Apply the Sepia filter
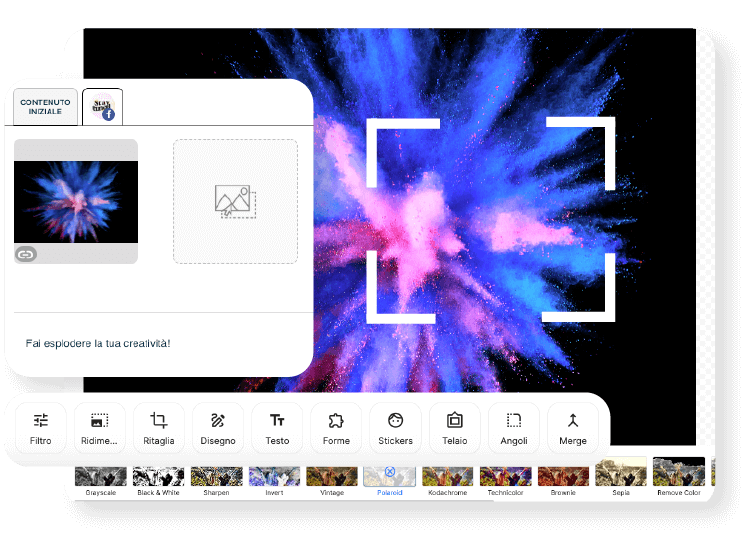 click(621, 476)
